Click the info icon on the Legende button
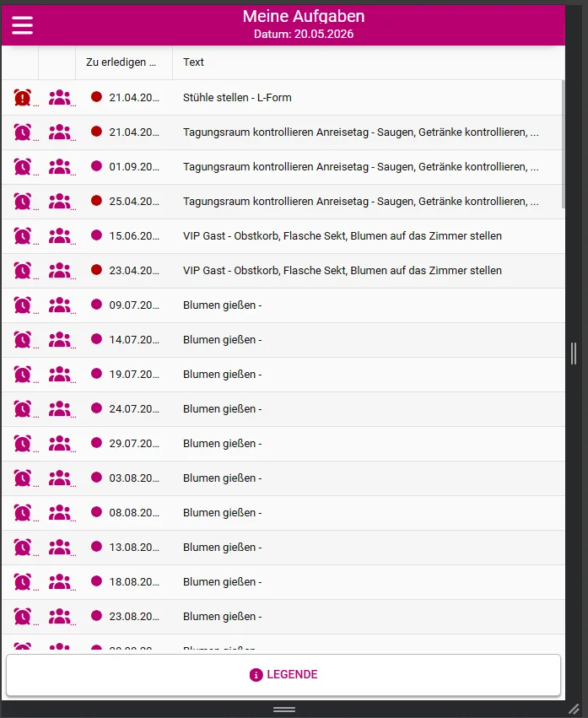Screen dimensions: 588x718 [x=256, y=674]
